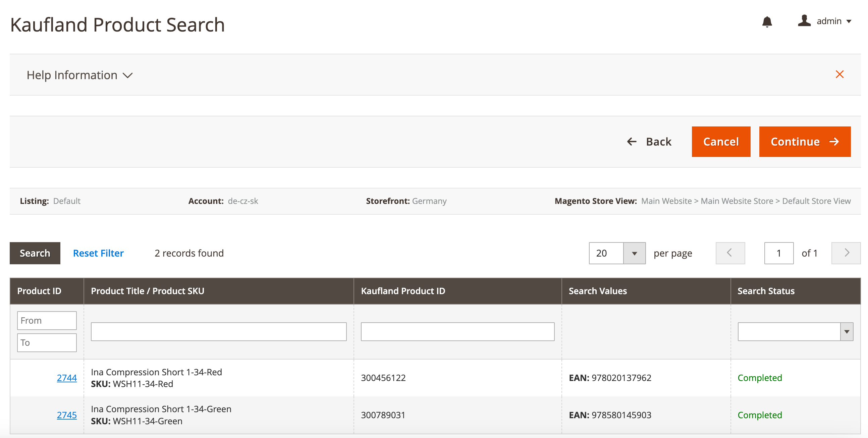
Task: Close the Help Information panel
Action: (839, 74)
